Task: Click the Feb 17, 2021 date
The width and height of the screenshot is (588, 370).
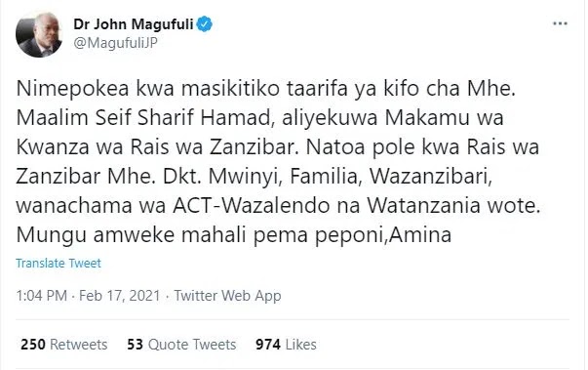Action: pos(120,296)
